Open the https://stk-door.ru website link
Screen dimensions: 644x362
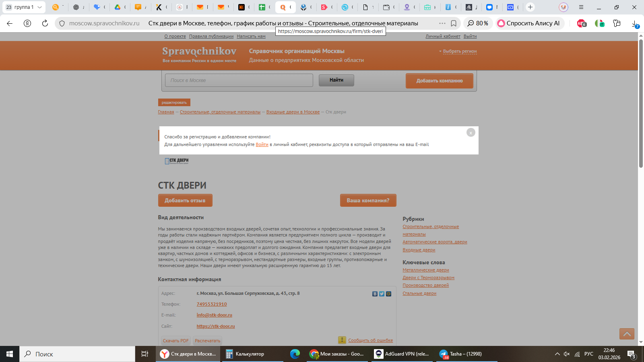(x=216, y=327)
